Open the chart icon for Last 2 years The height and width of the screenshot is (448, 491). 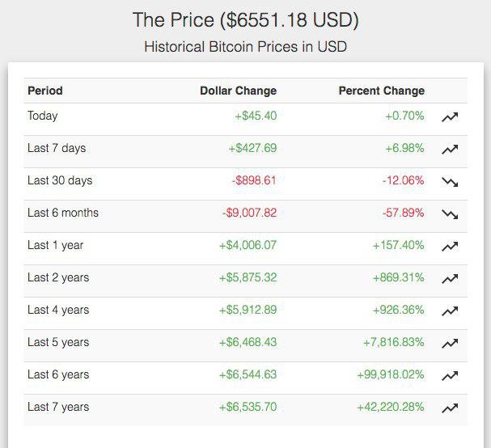coord(450,279)
